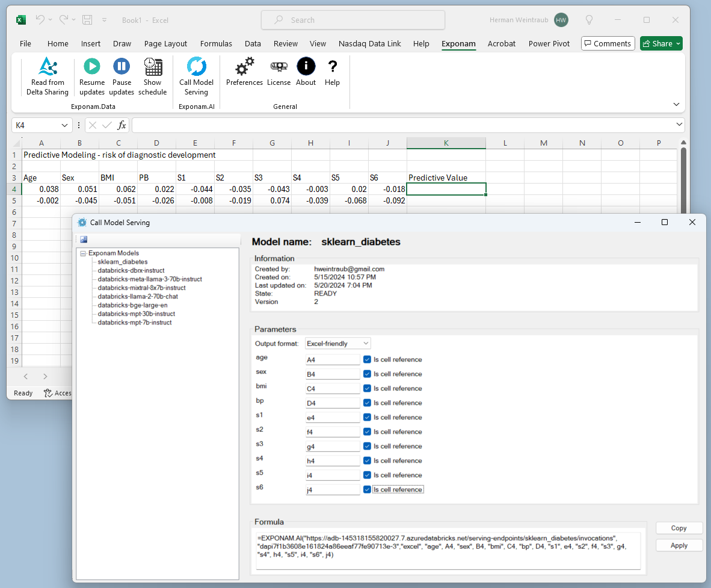Open Show schedule calendar icon

point(153,67)
